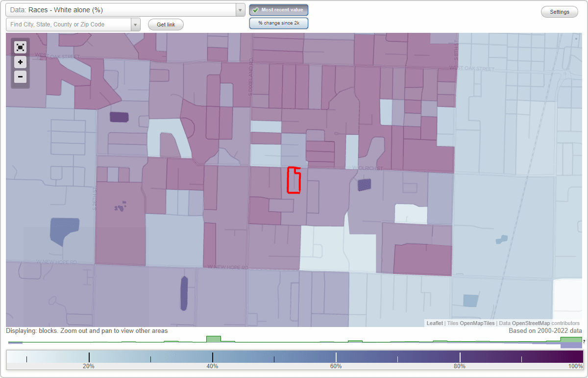The image size is (588, 378).
Task: Open the Settings button
Action: (x=560, y=12)
